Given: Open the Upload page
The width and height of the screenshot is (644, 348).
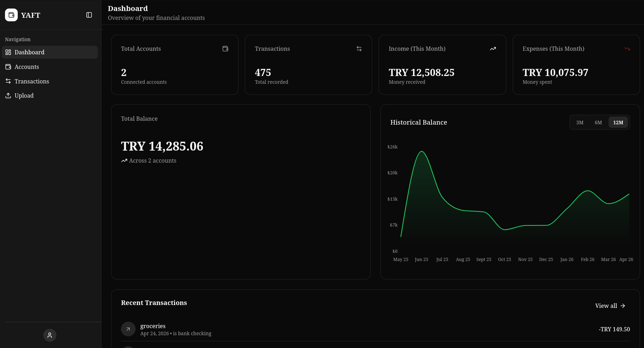Looking at the screenshot, I should click(x=50, y=96).
